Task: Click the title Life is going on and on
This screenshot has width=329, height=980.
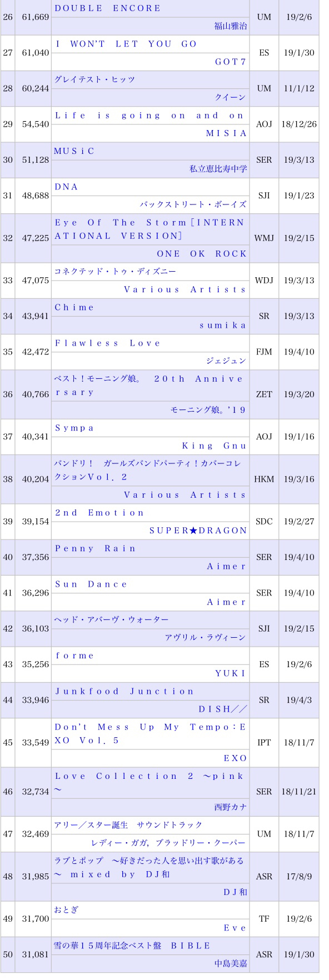Action: pos(149,116)
